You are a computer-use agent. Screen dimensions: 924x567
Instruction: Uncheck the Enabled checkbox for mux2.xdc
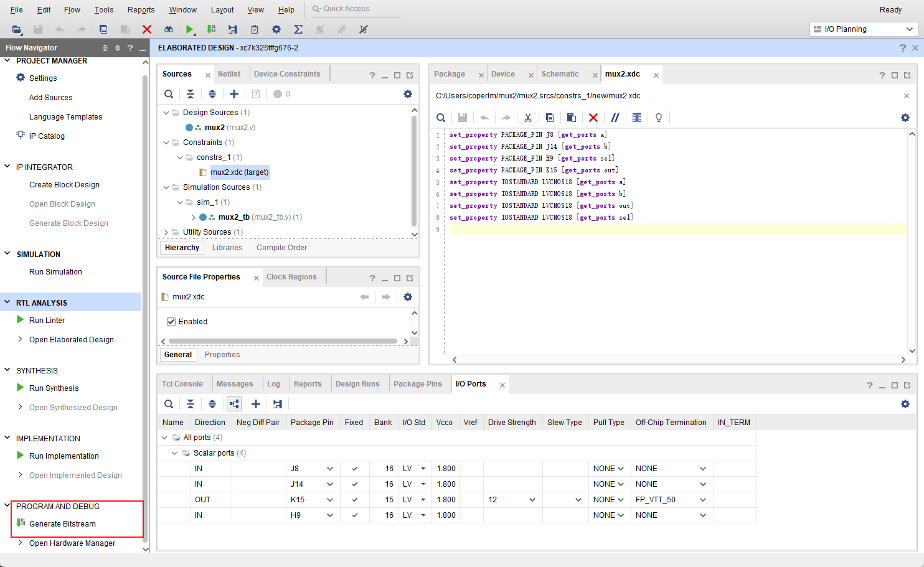(171, 322)
